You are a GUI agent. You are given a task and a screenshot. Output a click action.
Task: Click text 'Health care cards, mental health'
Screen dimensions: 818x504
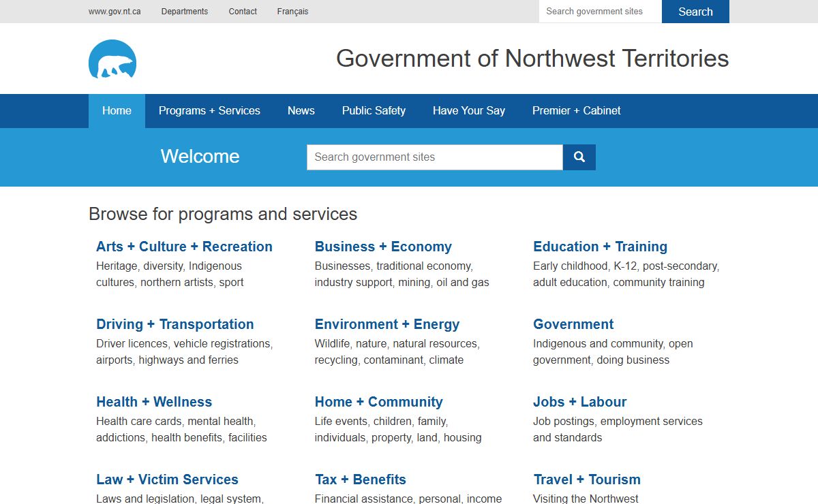tap(176, 422)
